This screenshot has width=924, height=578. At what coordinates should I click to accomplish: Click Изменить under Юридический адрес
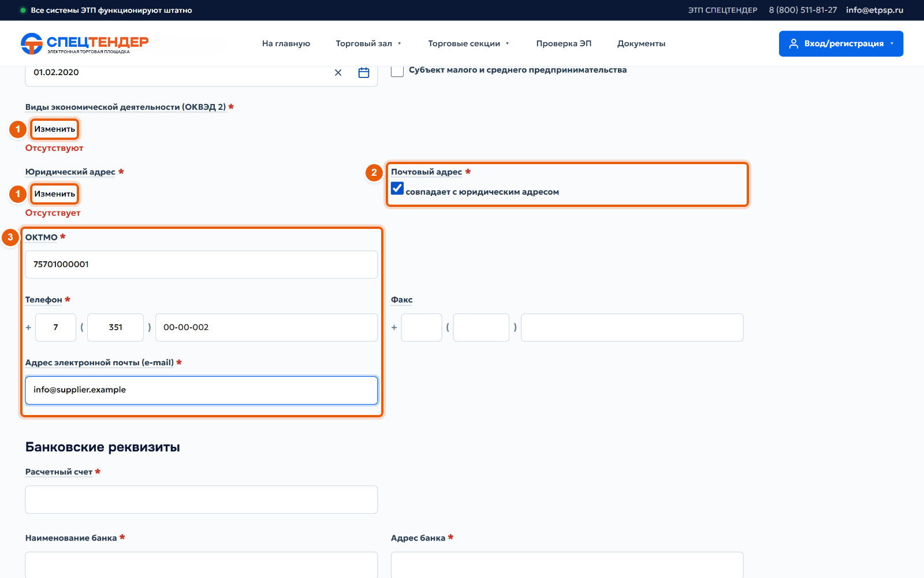click(x=54, y=194)
